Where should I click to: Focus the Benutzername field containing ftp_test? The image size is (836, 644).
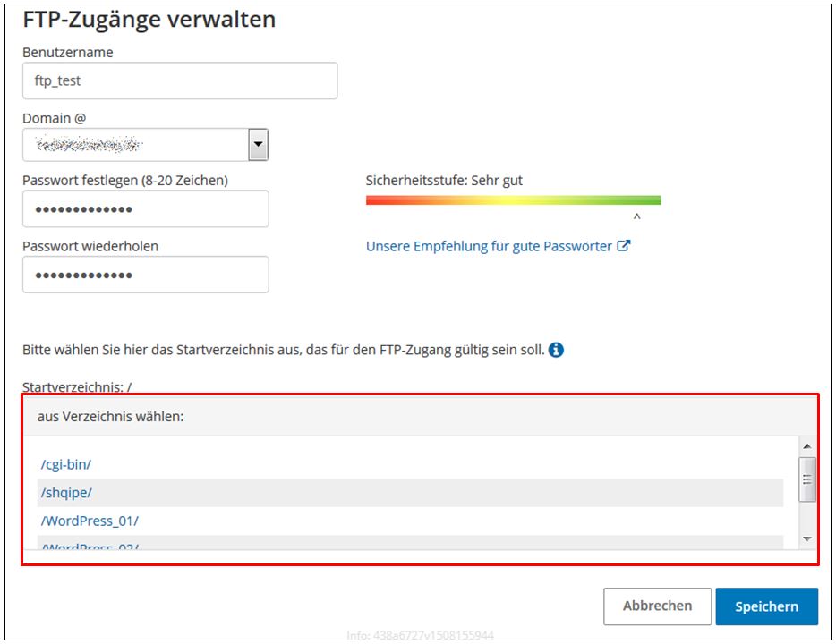[x=179, y=80]
